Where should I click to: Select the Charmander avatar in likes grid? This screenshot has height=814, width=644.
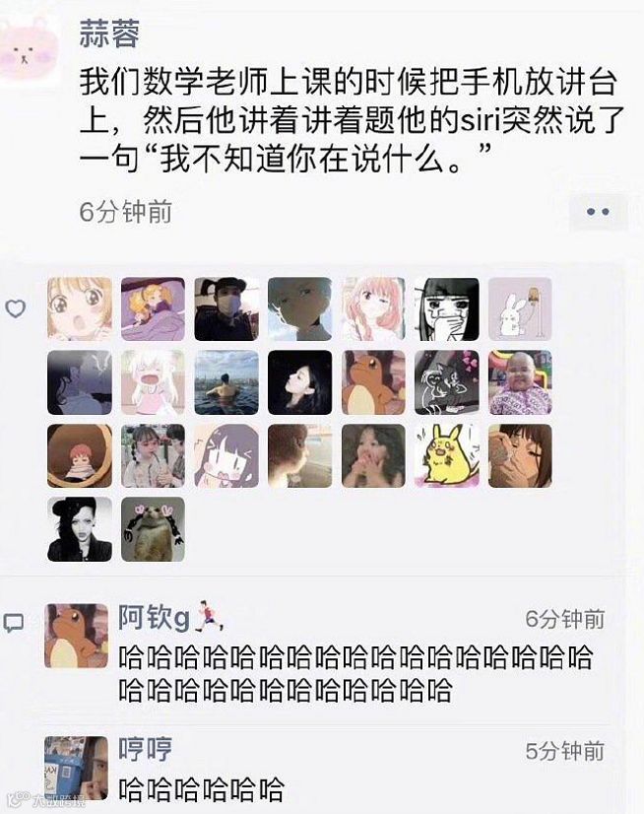click(373, 382)
